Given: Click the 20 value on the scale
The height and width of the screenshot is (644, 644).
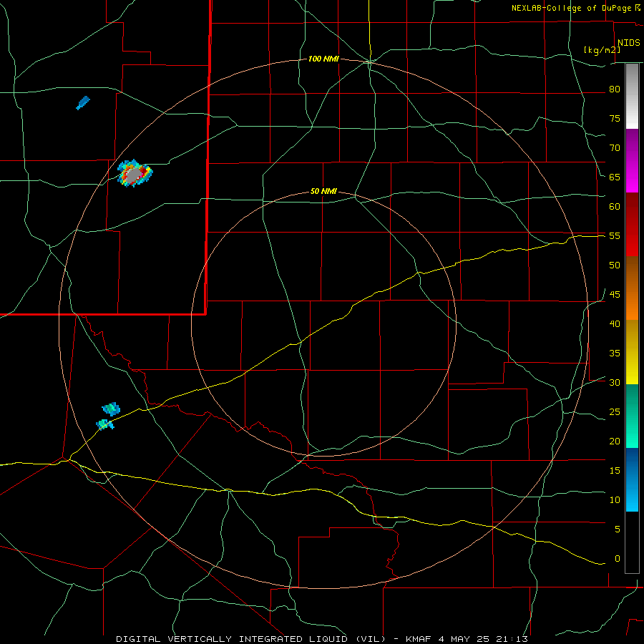Looking at the screenshot, I should [x=615, y=441].
